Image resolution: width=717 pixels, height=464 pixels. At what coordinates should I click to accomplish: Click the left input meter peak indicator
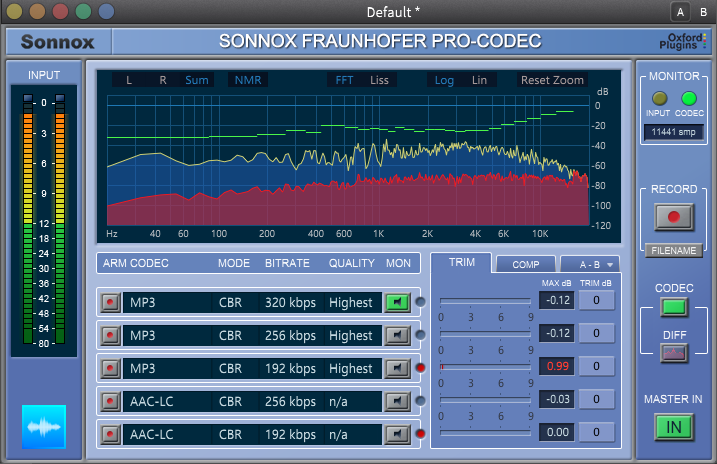pos(28,98)
